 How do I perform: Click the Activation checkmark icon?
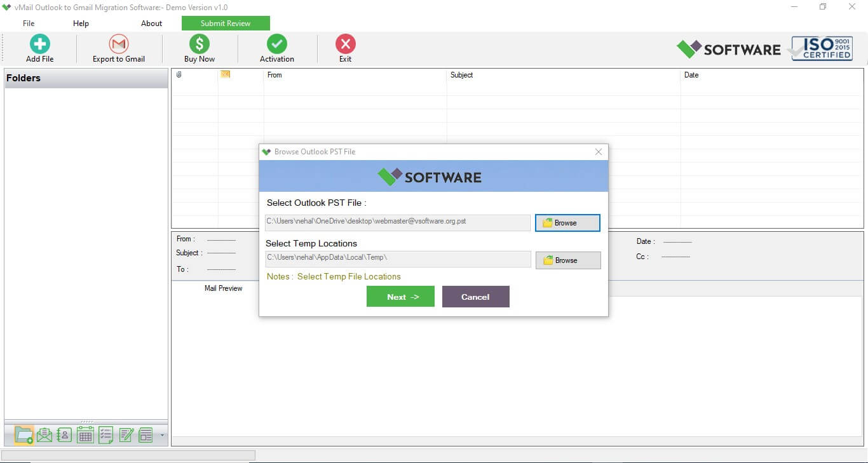pos(276,44)
